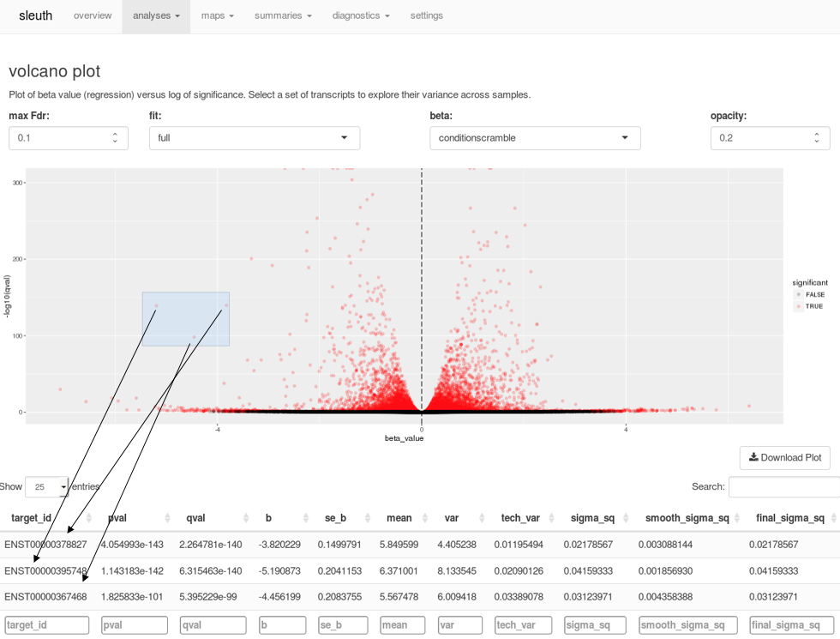Open the beta dropdown showing conditionscramble

point(535,138)
